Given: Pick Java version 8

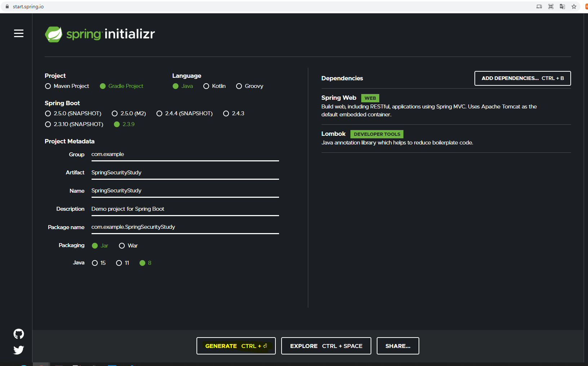Looking at the screenshot, I should pyautogui.click(x=145, y=263).
